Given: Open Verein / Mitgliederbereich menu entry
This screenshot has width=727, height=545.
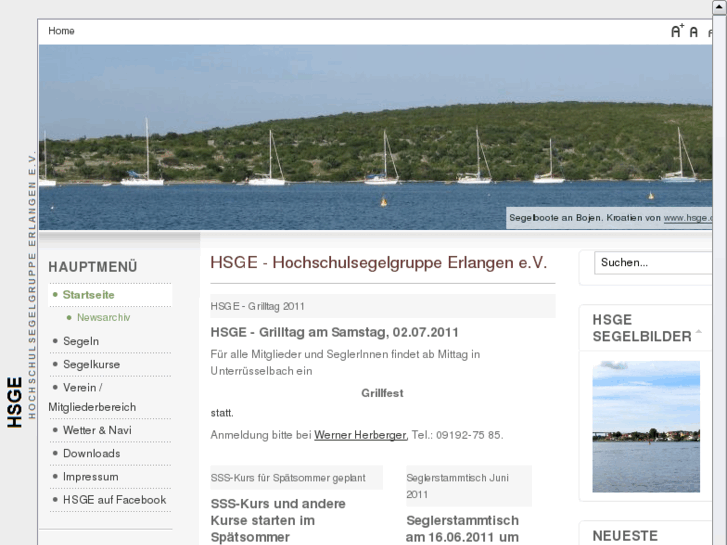Looking at the screenshot, I should pyautogui.click(x=92, y=397).
